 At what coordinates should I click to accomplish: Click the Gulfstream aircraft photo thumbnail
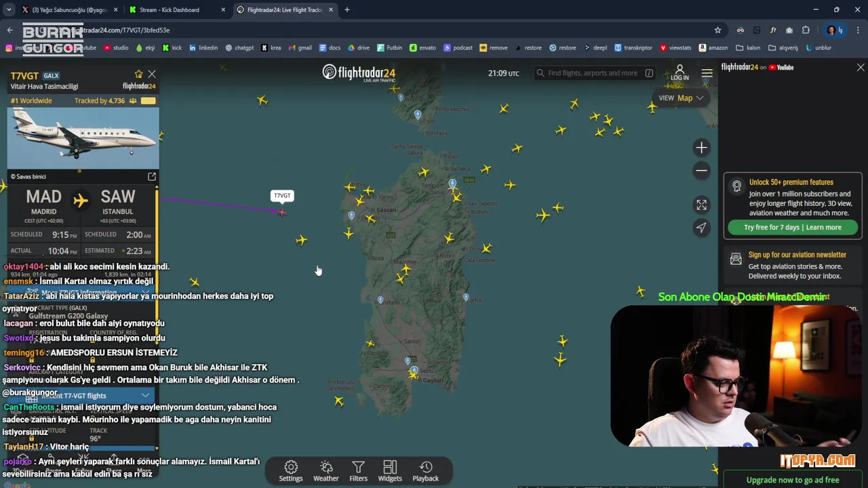click(83, 138)
